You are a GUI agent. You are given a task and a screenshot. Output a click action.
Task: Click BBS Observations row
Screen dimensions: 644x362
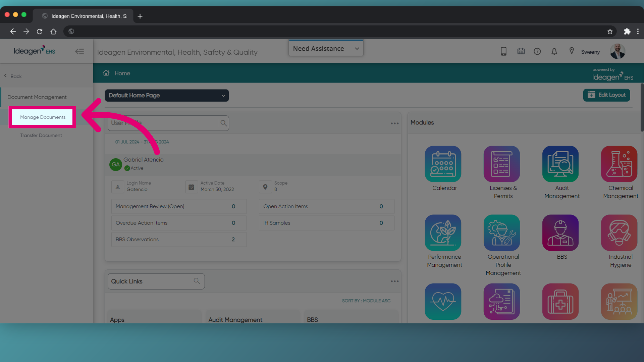[179, 239]
